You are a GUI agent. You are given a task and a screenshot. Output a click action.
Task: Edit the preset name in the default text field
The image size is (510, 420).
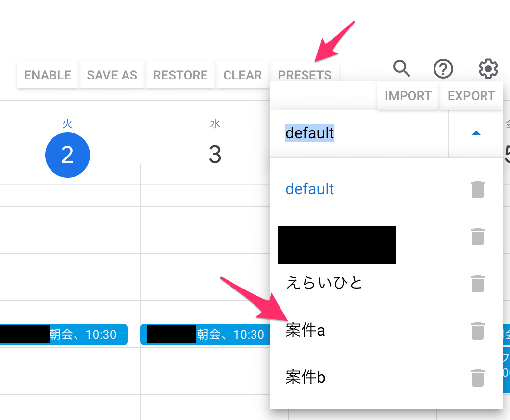[310, 133]
